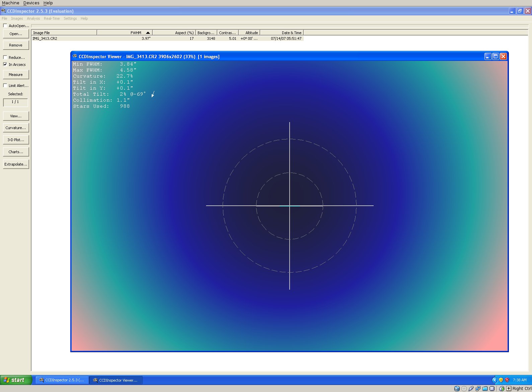Screen dimensions: 532x392
Task: Click the VirtualBox mouse integration status icon
Action: 502,388
